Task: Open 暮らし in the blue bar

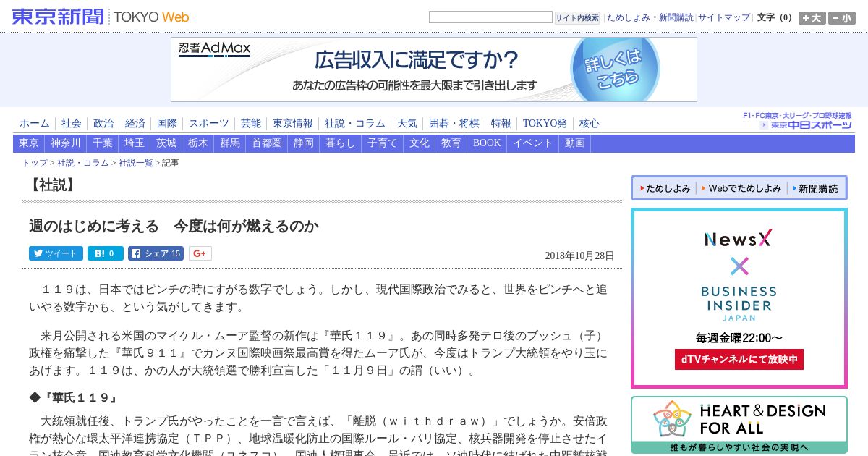Action: pyautogui.click(x=341, y=143)
